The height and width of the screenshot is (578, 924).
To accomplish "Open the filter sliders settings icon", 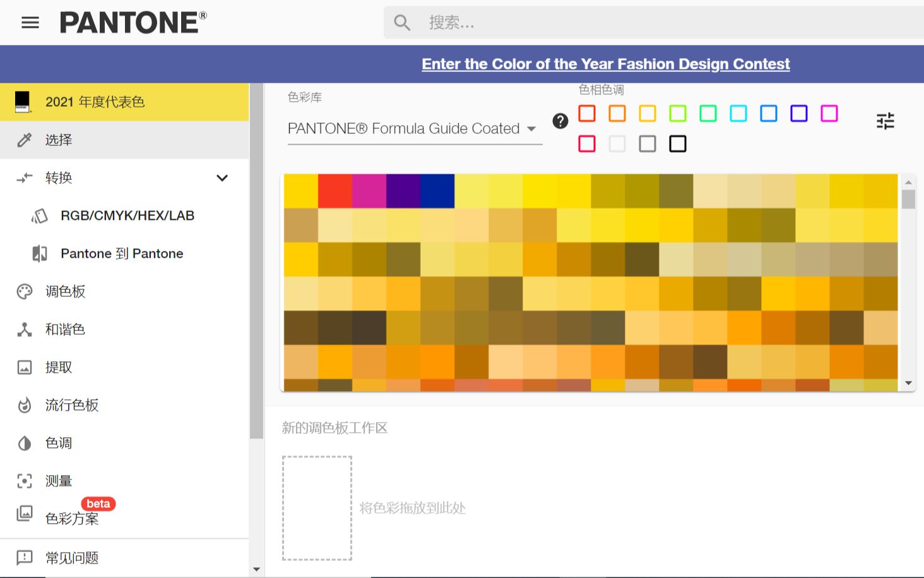I will (885, 121).
